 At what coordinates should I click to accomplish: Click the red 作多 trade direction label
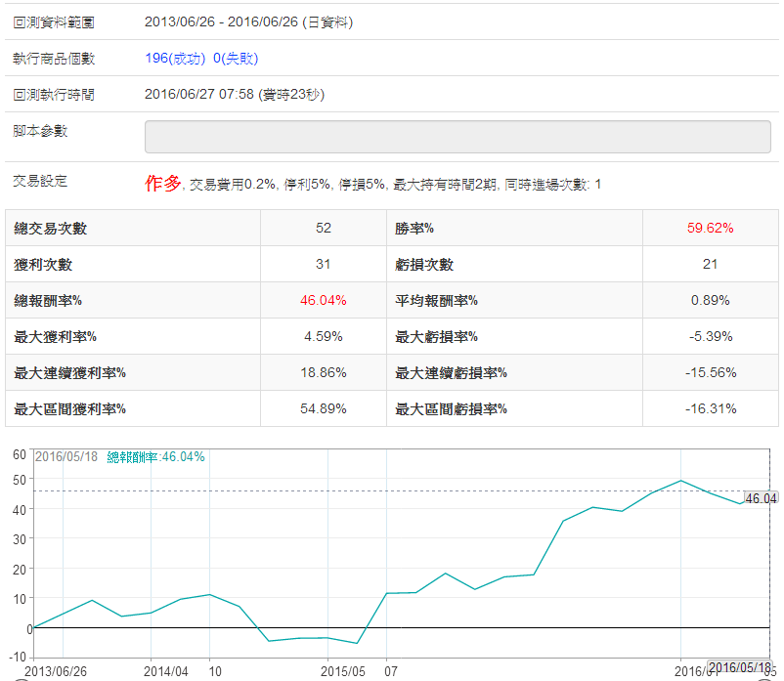[x=163, y=183]
